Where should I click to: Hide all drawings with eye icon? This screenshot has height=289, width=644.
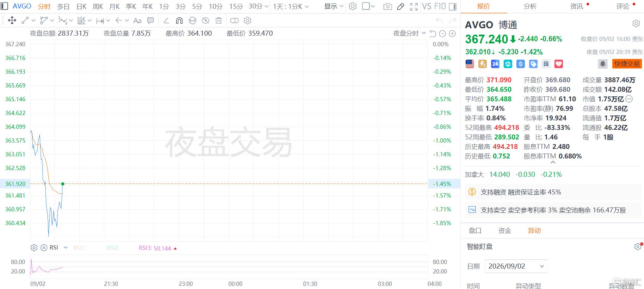[x=206, y=20]
